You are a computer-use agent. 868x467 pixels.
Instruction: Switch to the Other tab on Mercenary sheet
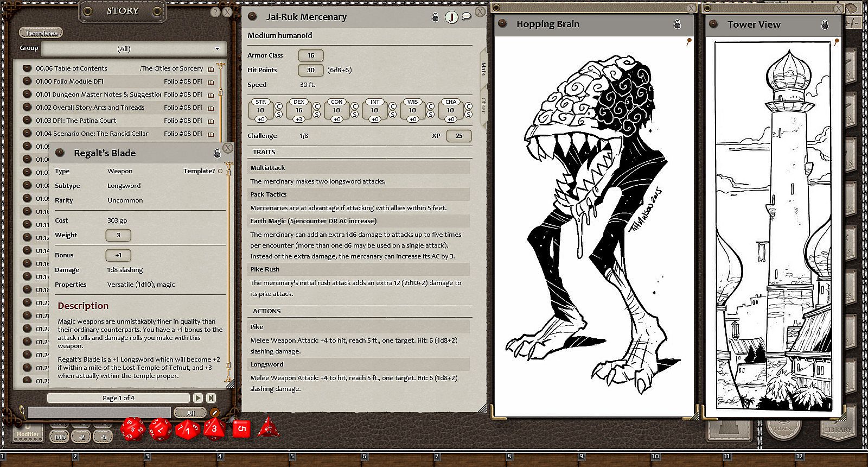coord(483,105)
